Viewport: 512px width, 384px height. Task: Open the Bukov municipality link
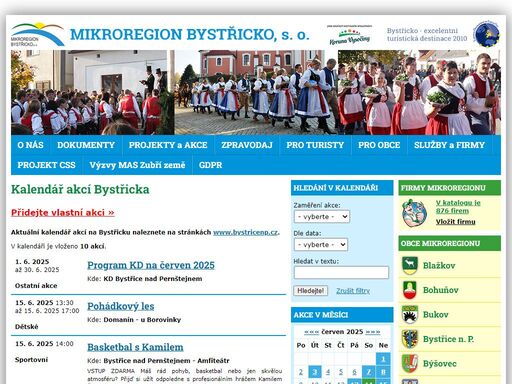click(436, 315)
